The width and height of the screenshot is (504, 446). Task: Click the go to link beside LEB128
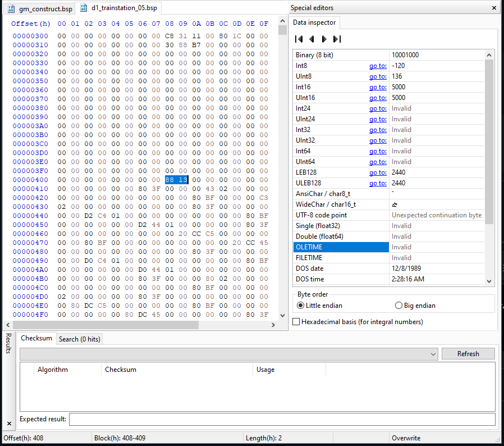378,172
